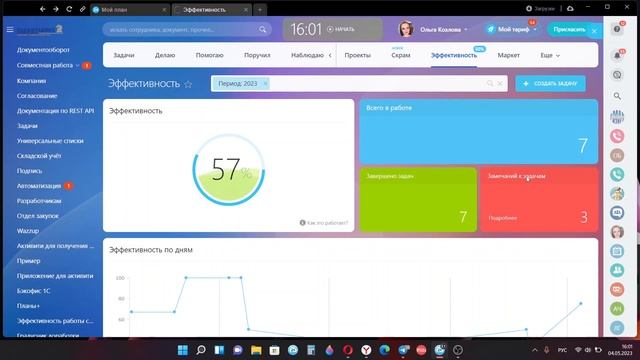The image size is (640, 360).
Task: Switch to the 'Поручил' tab
Action: point(257,55)
